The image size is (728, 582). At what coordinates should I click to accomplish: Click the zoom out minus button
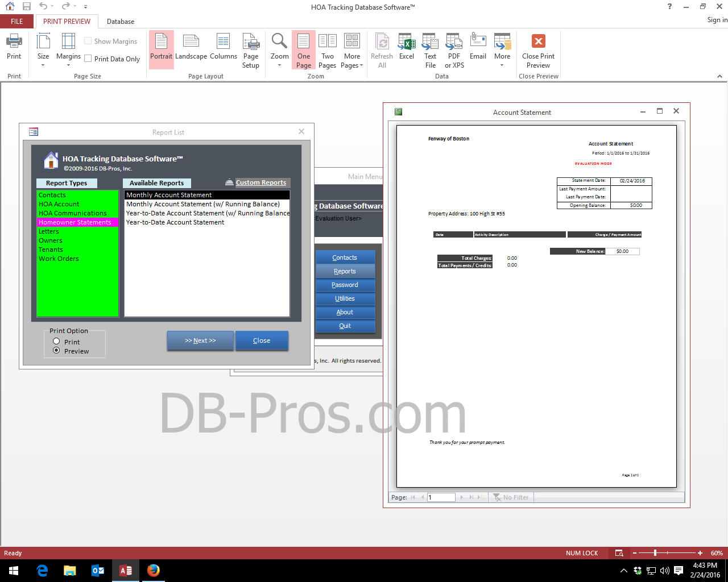coord(635,553)
